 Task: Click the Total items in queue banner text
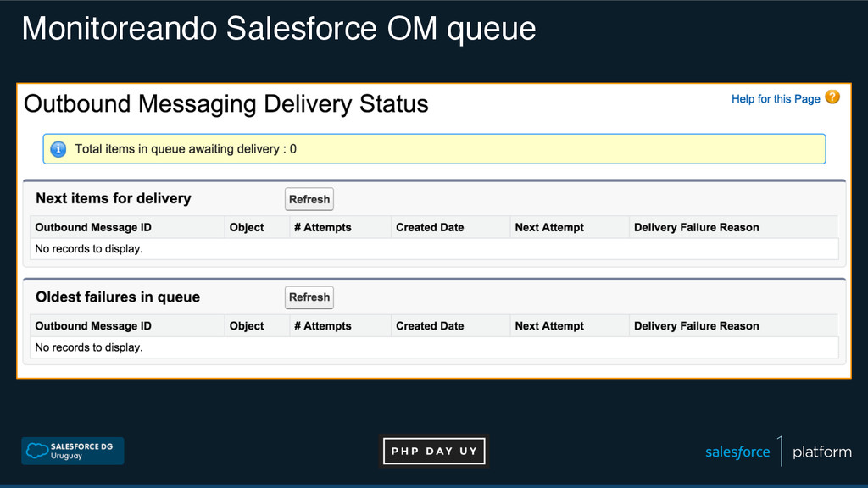(186, 149)
